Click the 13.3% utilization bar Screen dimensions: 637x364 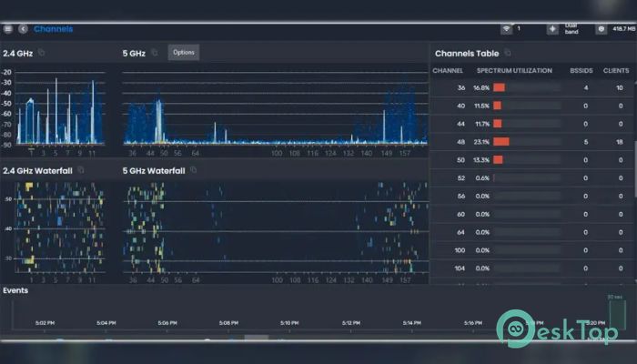tap(498, 160)
